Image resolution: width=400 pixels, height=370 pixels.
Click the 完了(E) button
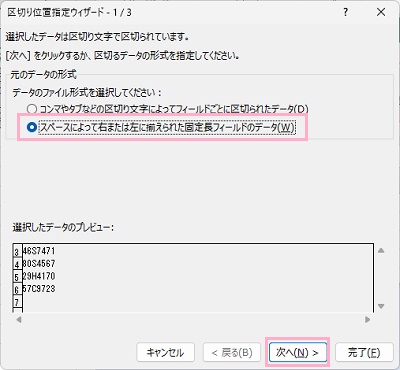click(x=364, y=352)
